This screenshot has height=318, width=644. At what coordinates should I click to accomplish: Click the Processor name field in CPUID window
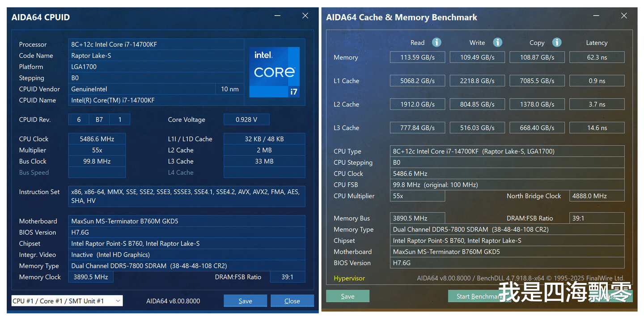coord(156,44)
